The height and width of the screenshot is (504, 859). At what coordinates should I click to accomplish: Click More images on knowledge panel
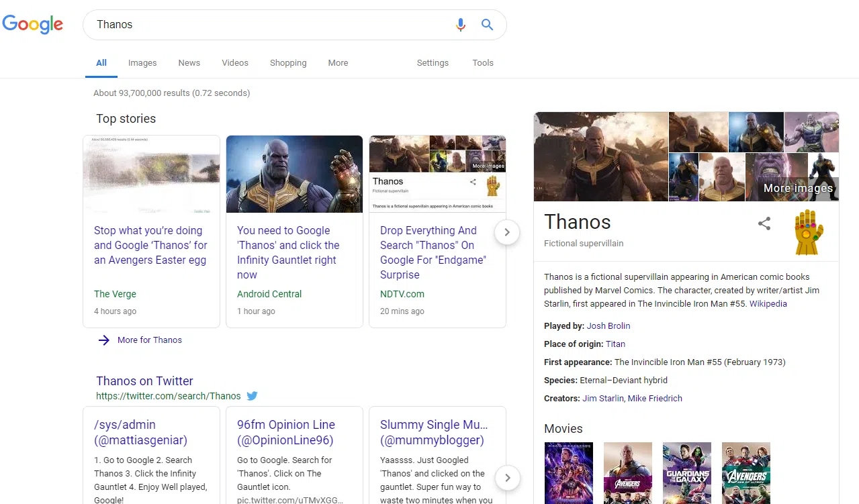click(x=798, y=188)
